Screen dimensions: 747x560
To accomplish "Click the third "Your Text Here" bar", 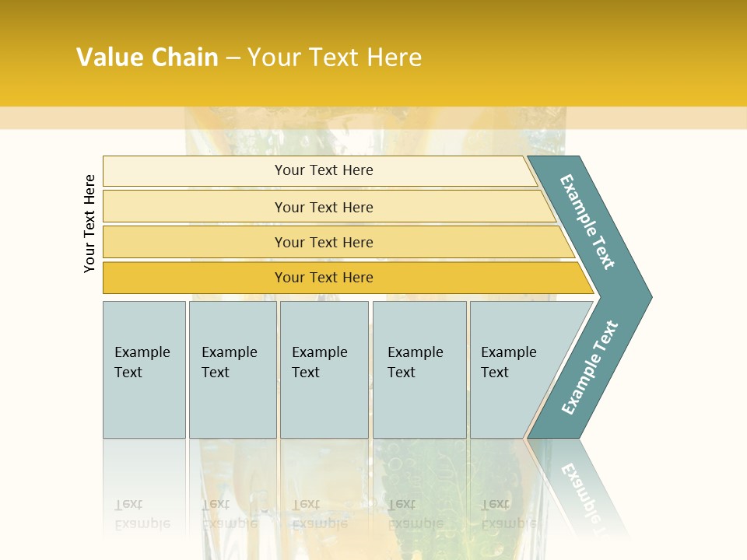I will (324, 242).
